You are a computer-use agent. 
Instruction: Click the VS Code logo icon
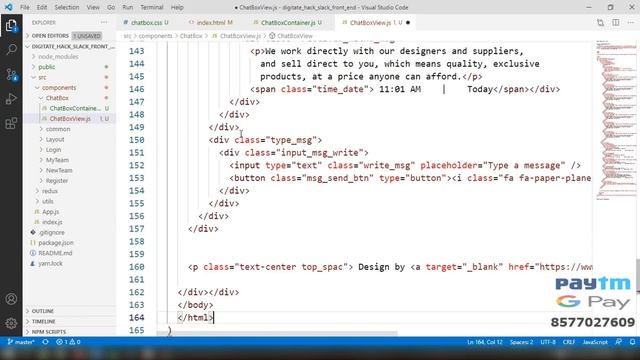pos(8,7)
